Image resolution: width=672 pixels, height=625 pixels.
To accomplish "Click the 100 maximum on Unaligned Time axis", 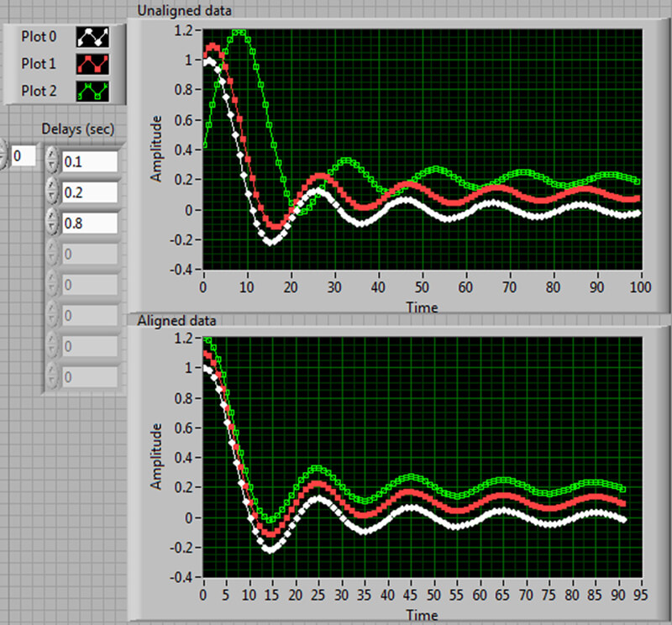I will click(x=640, y=287).
